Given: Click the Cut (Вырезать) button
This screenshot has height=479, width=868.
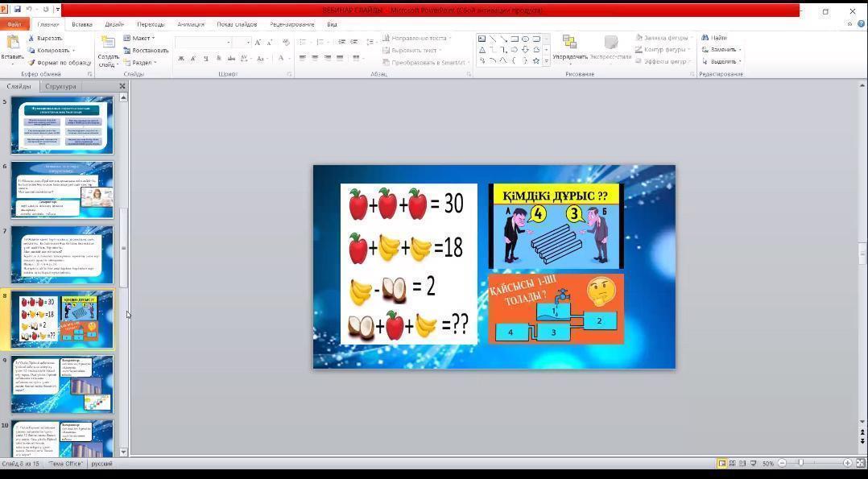Looking at the screenshot, I should (x=48, y=38).
